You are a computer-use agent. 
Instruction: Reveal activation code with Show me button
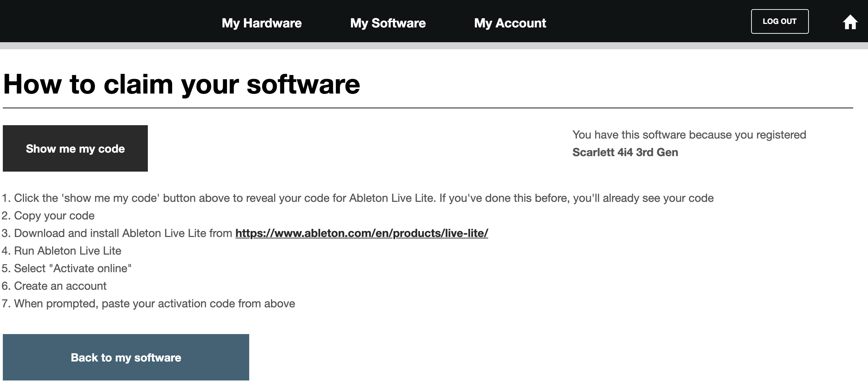click(x=75, y=148)
